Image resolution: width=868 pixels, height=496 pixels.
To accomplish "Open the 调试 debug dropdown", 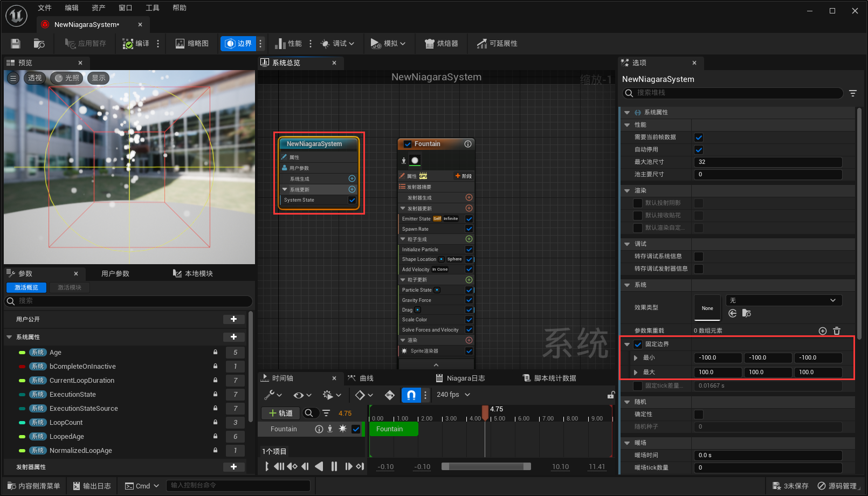I will [337, 44].
